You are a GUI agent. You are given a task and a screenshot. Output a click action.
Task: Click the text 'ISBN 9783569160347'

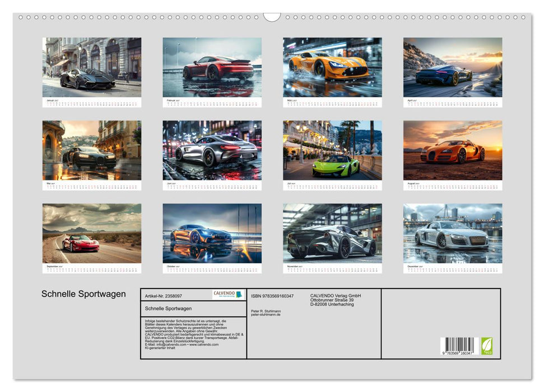(272, 296)
